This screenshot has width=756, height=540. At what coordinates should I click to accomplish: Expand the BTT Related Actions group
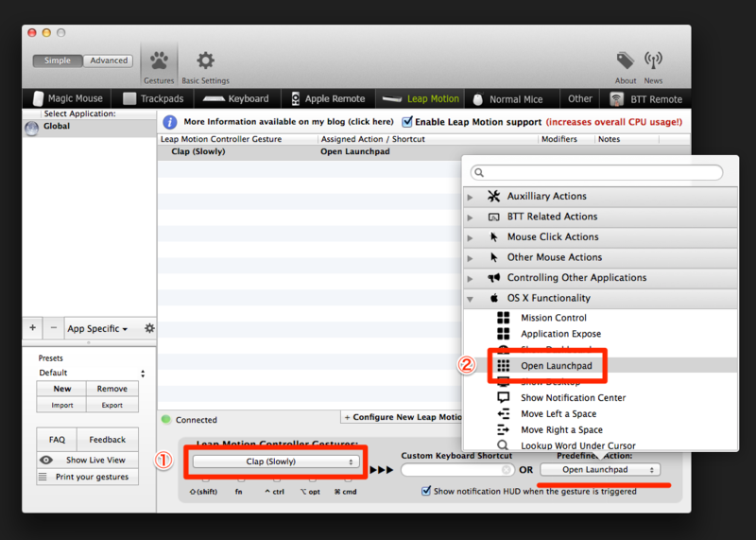(470, 218)
